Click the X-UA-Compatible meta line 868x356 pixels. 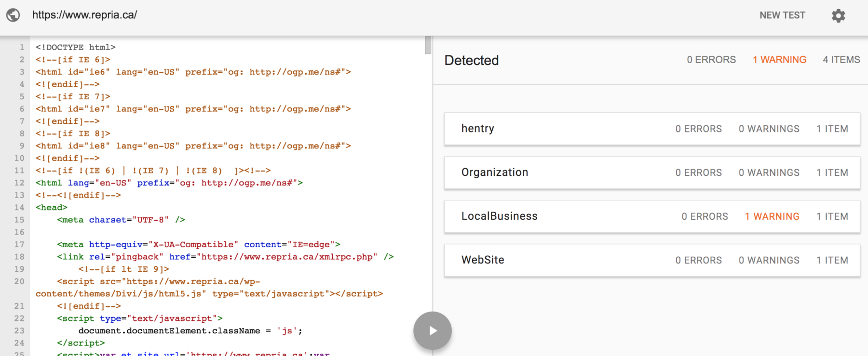199,245
